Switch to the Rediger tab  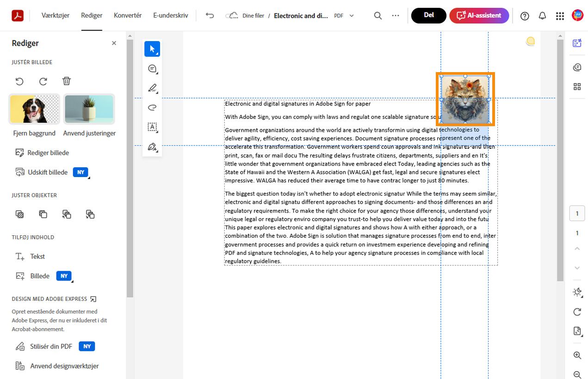(x=92, y=15)
